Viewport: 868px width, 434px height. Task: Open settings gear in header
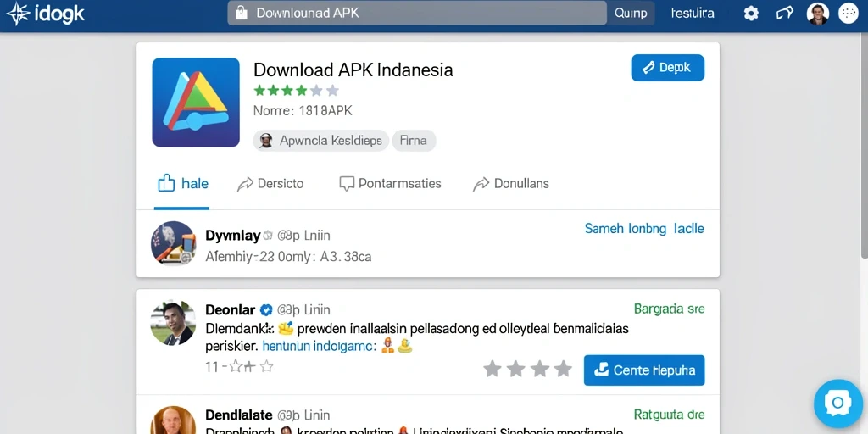(x=751, y=14)
